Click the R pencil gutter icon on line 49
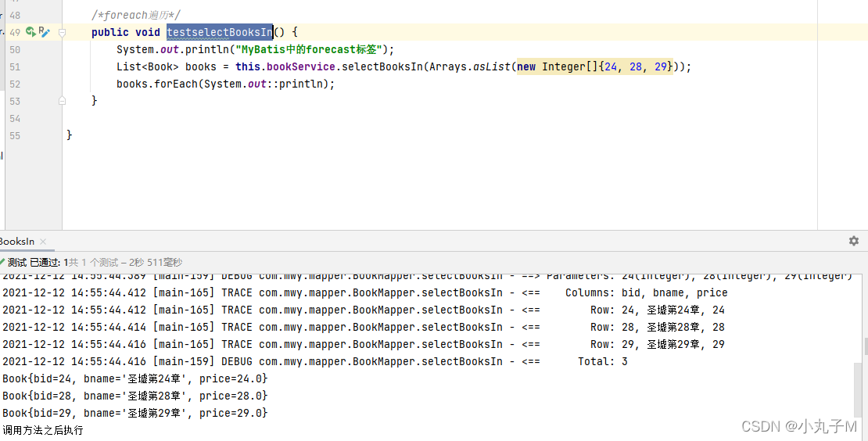The height and width of the screenshot is (441, 868). (44, 32)
